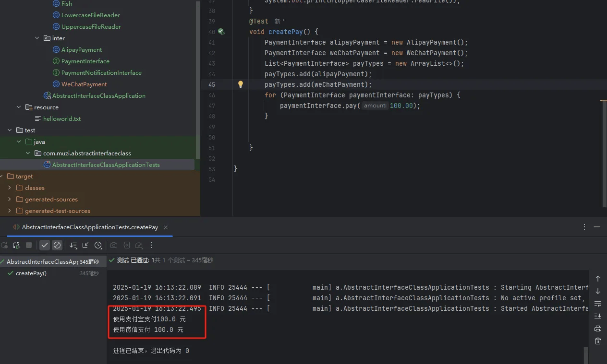This screenshot has height=364, width=607.
Task: Collapse the inter package folder
Action: click(x=37, y=38)
